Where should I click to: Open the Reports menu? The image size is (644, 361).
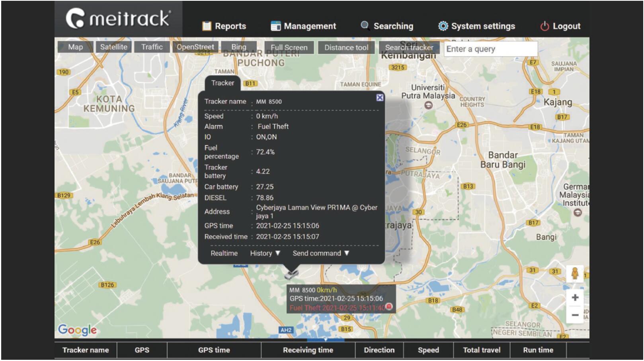pos(224,26)
